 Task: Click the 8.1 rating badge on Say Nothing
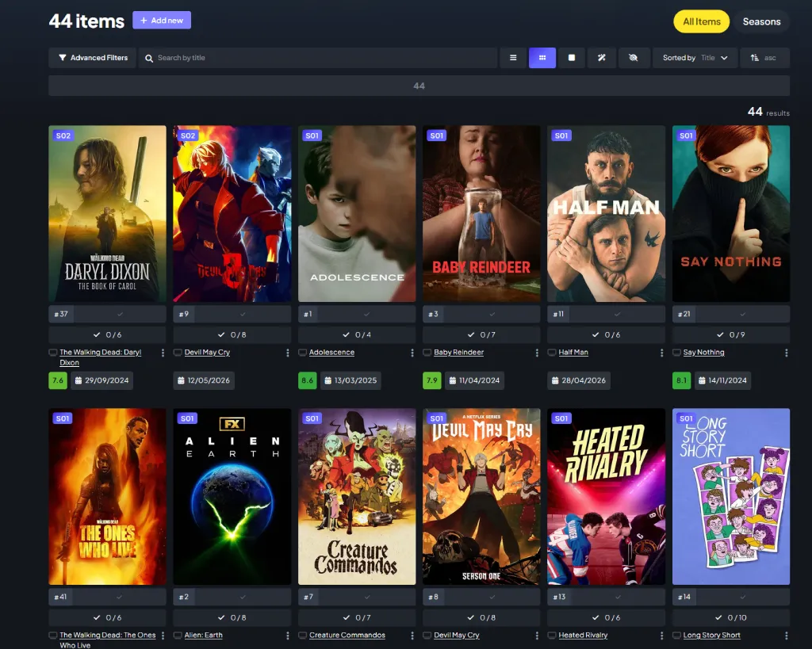[681, 380]
